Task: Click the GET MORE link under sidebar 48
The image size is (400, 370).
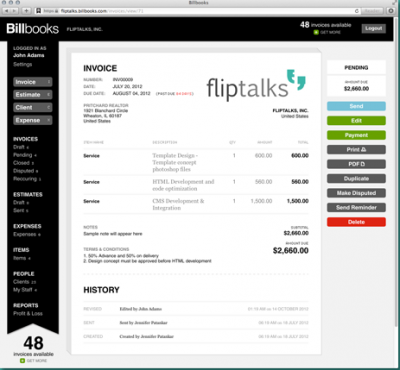Action: 37,361
